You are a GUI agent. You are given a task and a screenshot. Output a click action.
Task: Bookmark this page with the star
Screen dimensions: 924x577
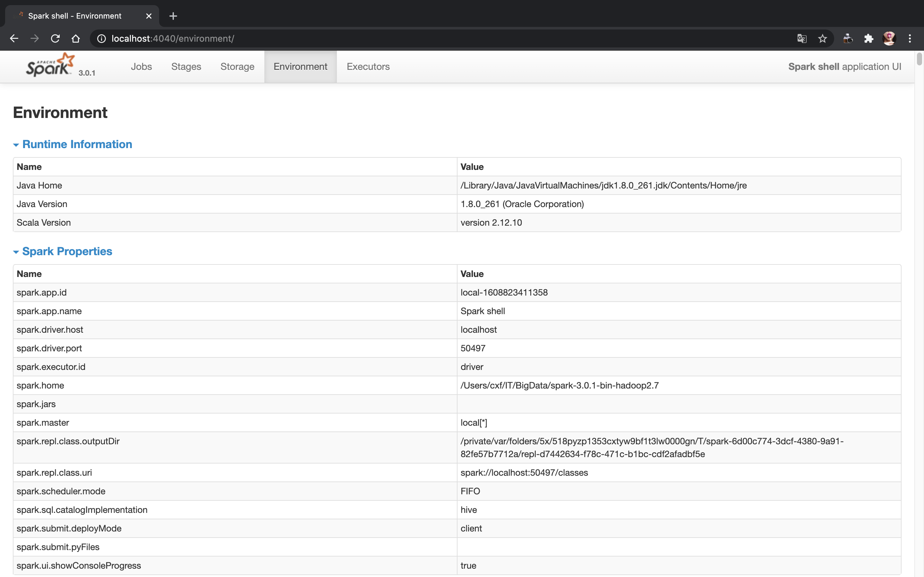822,38
